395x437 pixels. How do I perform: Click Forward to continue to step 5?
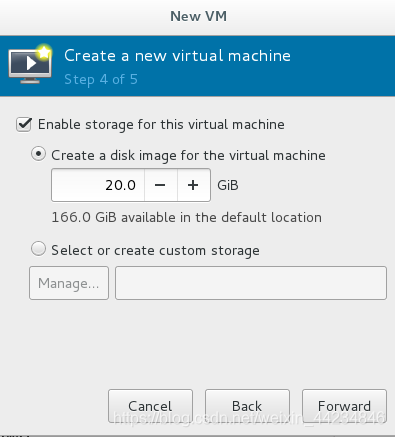pos(344,406)
